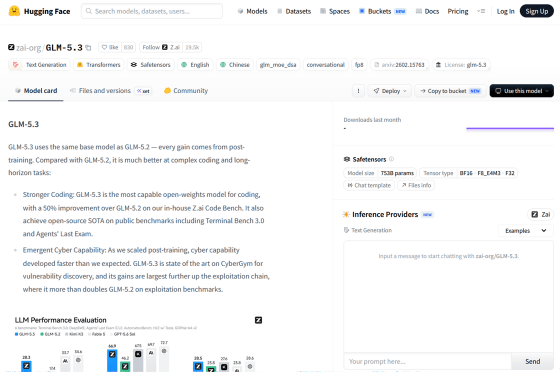560x372 pixels.
Task: Switch to the Community tab
Action: tap(186, 91)
